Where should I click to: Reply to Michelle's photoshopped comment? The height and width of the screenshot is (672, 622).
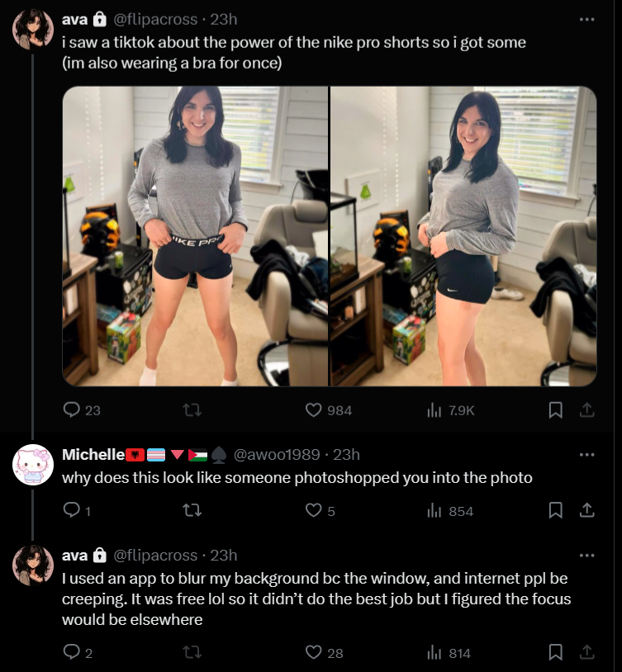pyautogui.click(x=76, y=510)
